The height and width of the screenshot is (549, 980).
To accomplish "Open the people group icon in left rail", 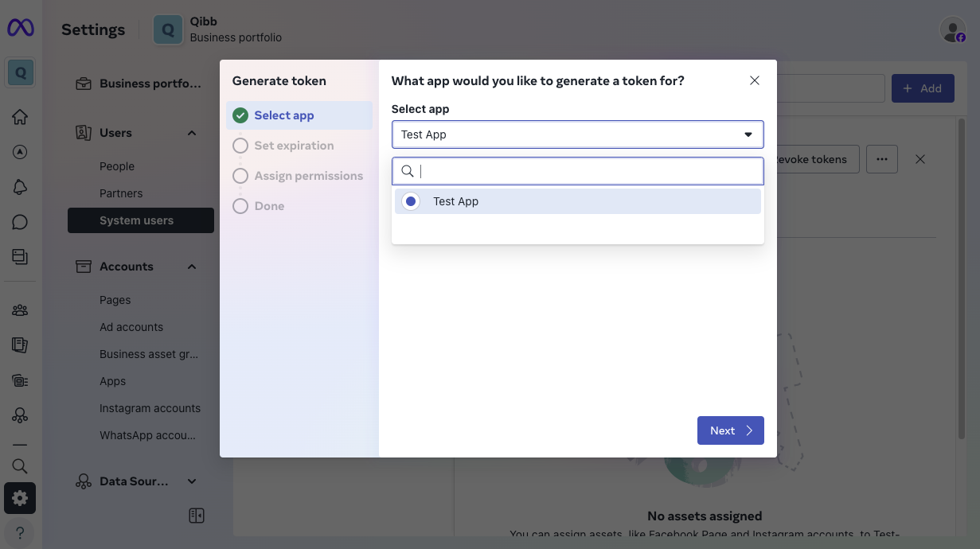I will (20, 310).
